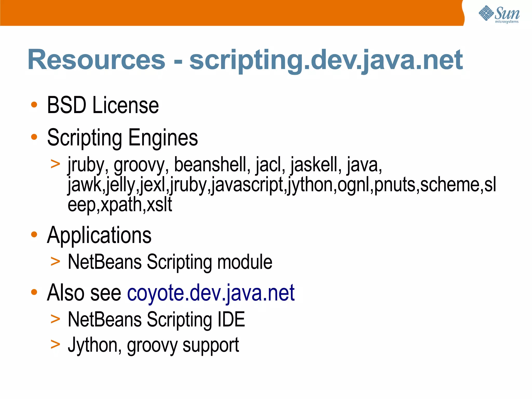This screenshot has height=399, width=532.
Task: Select the 'BSD License' bullet text
Action: (x=103, y=105)
